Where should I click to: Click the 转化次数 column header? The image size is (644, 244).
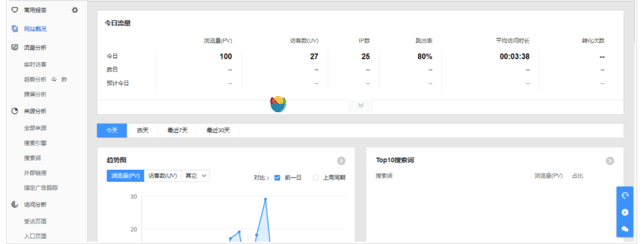tap(593, 41)
